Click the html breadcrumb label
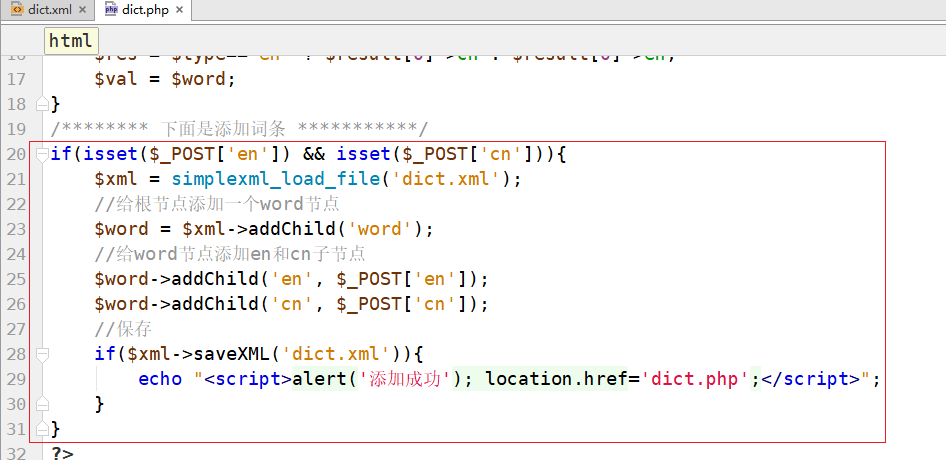 (70, 41)
